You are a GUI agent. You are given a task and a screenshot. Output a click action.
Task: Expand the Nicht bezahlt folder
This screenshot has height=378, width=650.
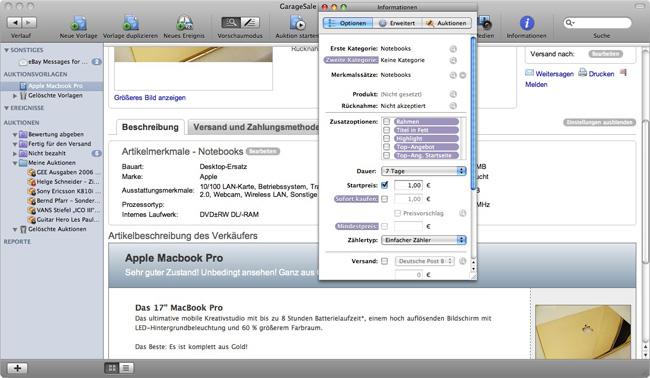coord(15,153)
